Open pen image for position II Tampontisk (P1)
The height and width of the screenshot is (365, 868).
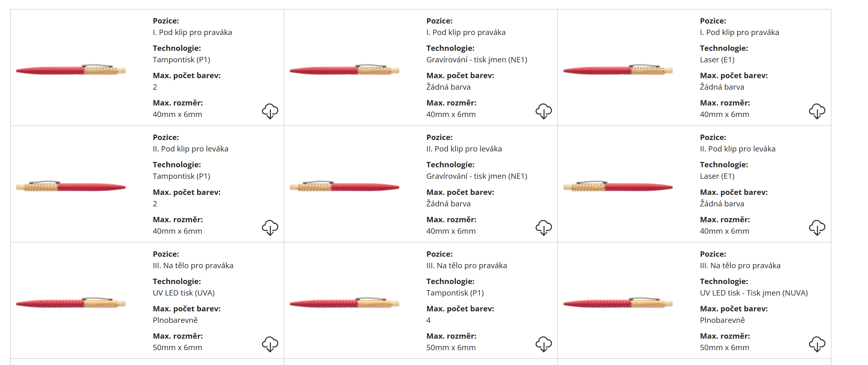click(x=71, y=186)
